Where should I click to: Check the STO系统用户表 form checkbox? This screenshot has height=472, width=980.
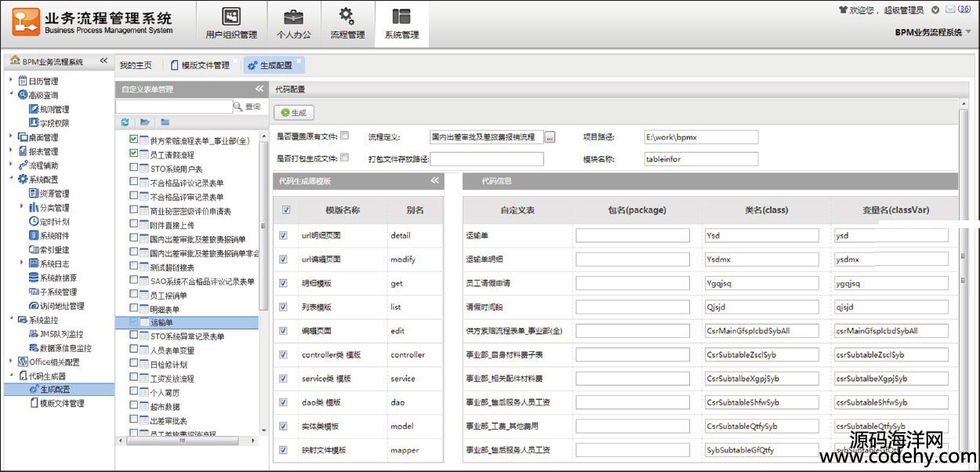(133, 169)
